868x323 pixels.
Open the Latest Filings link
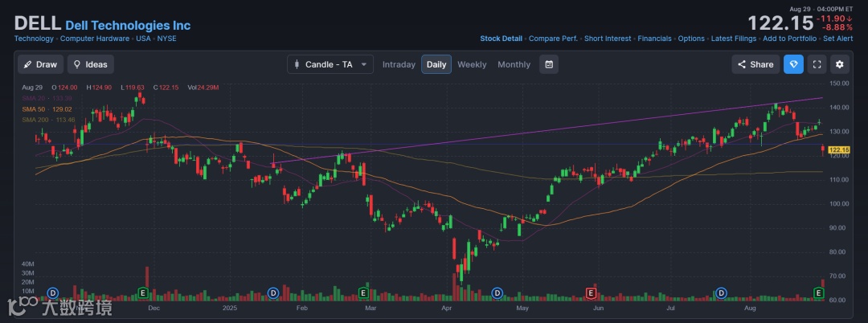click(x=734, y=39)
